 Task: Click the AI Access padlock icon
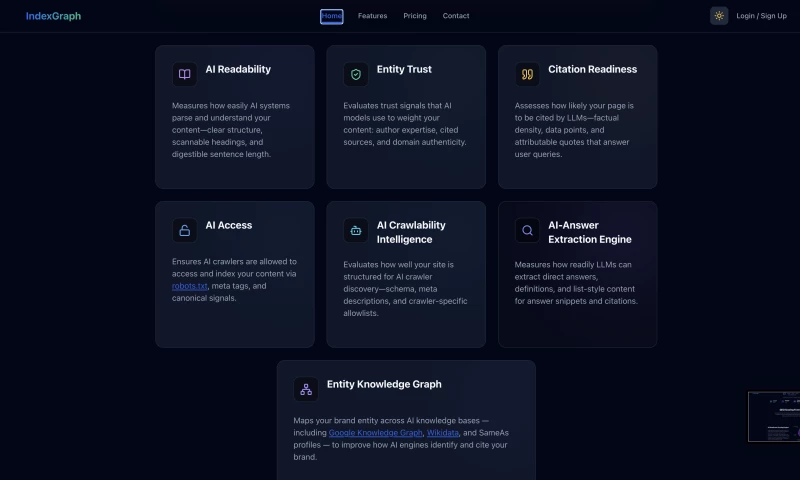[184, 230]
